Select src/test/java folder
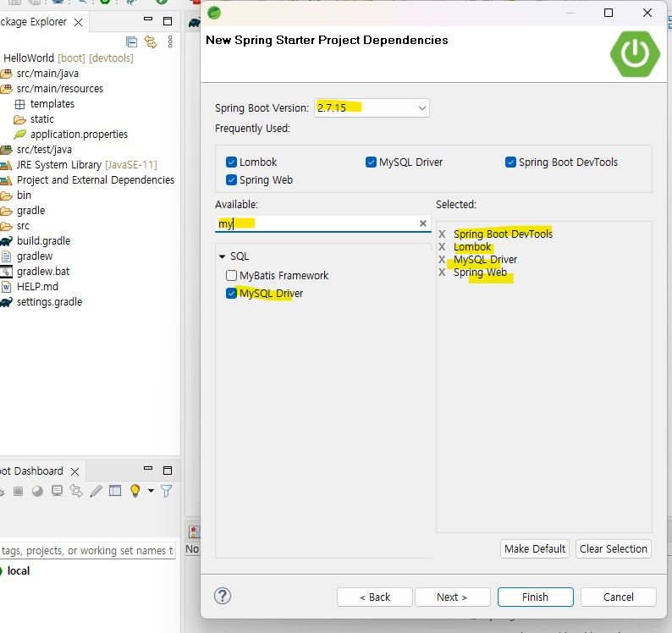The image size is (672, 633). pyautogui.click(x=44, y=150)
